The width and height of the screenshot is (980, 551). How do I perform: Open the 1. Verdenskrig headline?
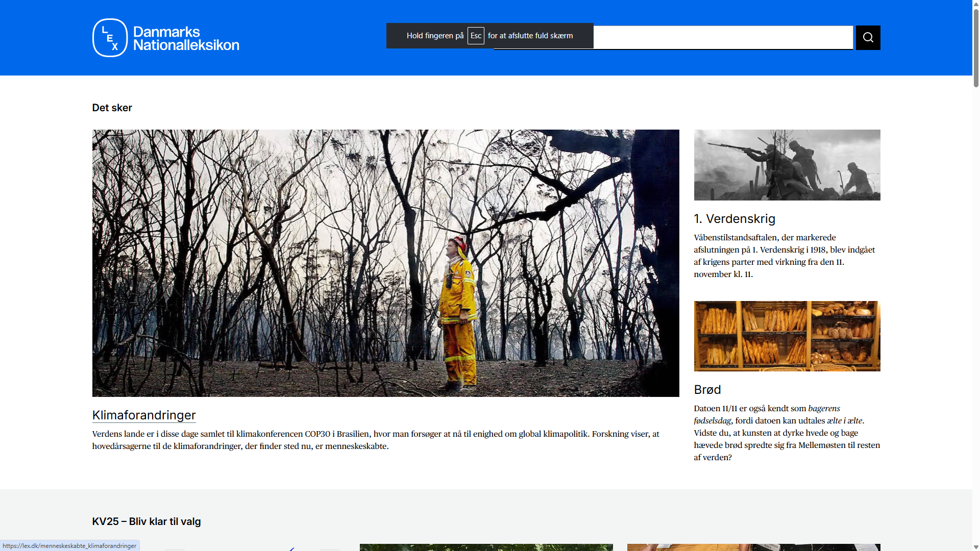pos(734,219)
